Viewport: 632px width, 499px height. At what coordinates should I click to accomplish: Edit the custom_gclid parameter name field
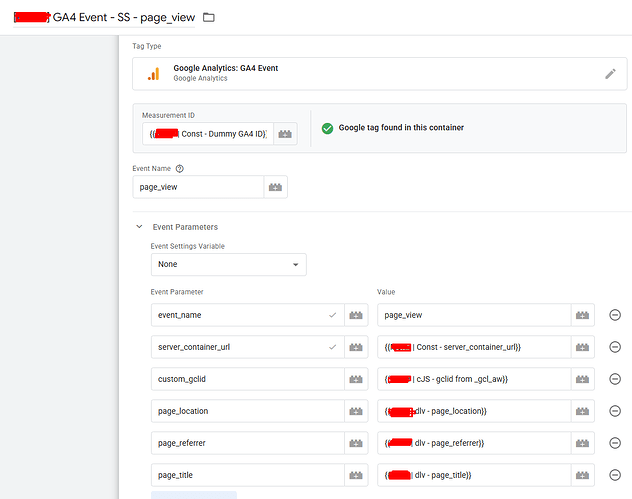pos(248,379)
